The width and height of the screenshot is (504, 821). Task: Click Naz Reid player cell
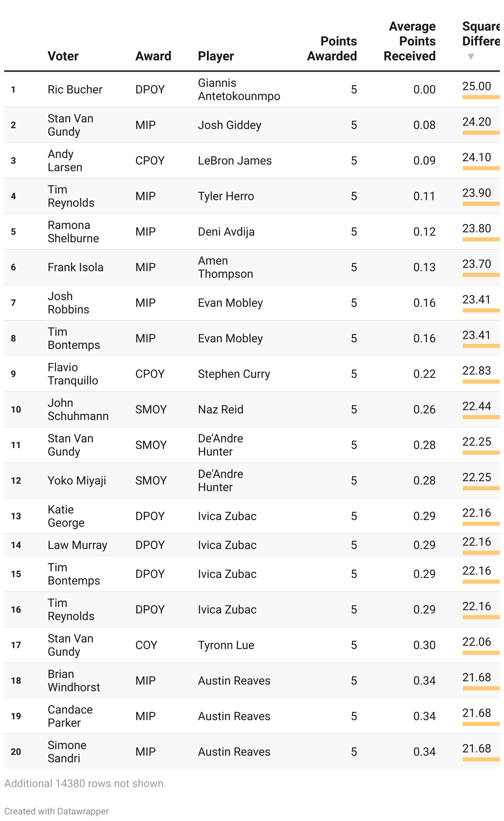[221, 409]
